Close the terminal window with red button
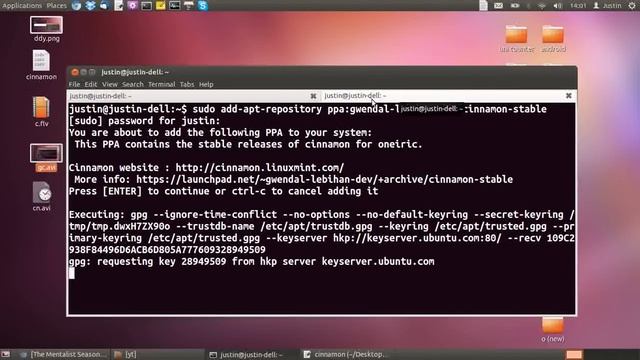Viewport: 640px width, 360px height. 75,72
